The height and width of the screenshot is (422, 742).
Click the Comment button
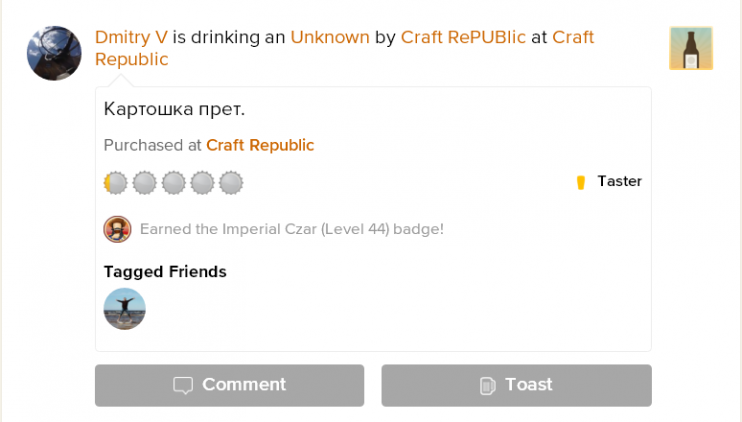point(229,385)
